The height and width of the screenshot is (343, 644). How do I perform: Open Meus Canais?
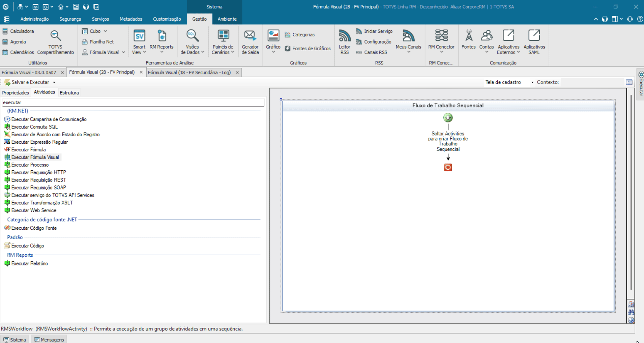coord(408,42)
